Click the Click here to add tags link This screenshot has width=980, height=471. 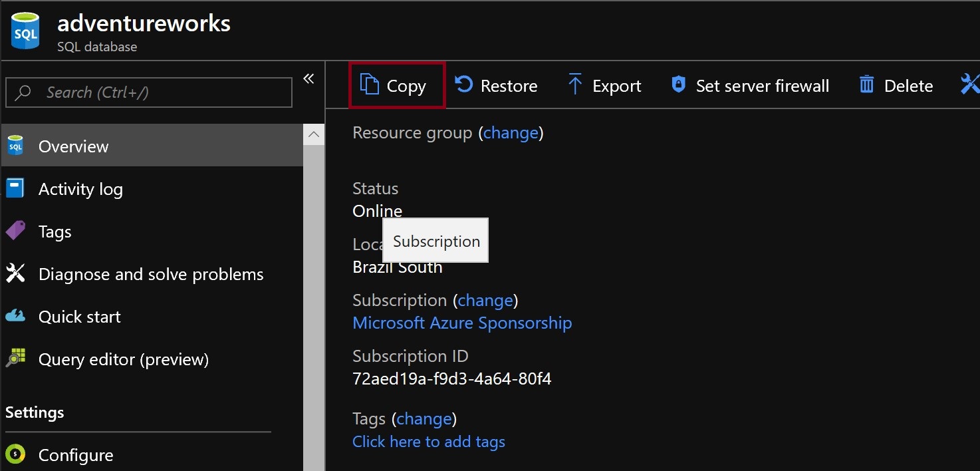429,442
